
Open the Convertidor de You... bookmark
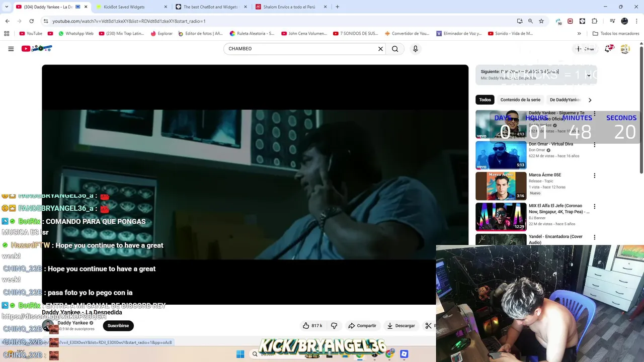click(407, 34)
